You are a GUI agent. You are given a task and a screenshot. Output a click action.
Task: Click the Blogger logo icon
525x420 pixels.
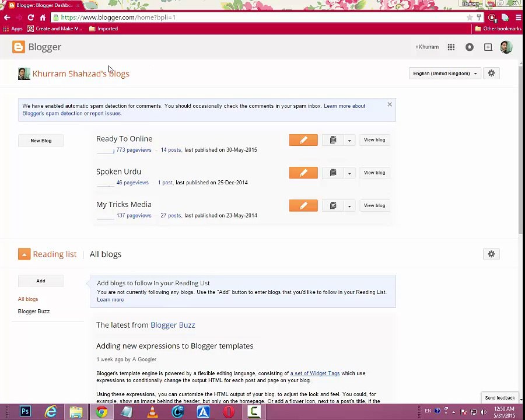click(19, 47)
